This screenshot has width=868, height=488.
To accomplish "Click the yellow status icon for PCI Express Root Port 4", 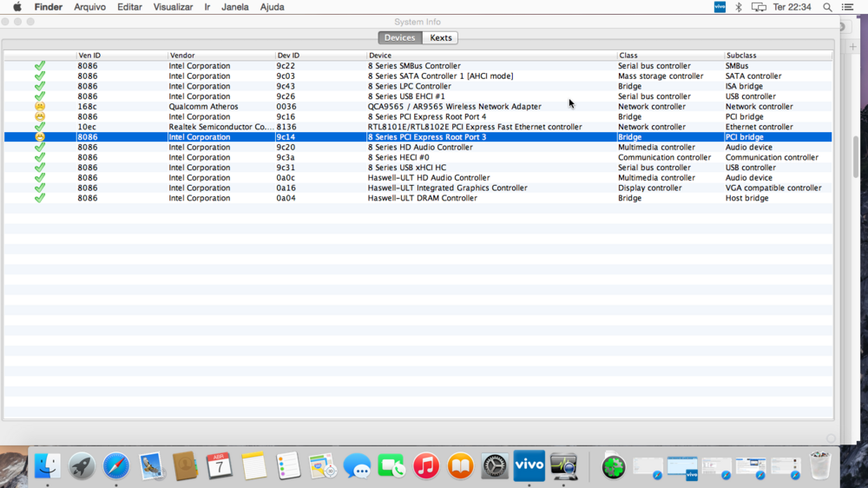I will coord(40,117).
